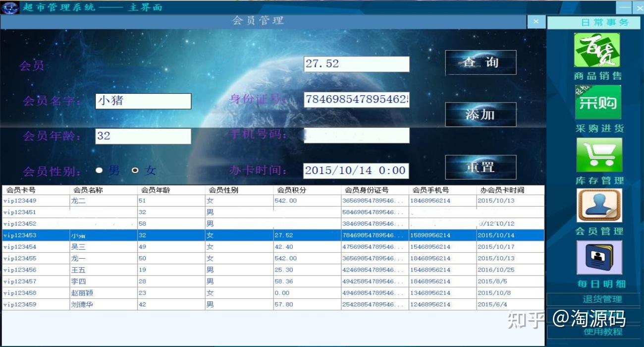Click the globe app icon in title bar

tap(10, 7)
